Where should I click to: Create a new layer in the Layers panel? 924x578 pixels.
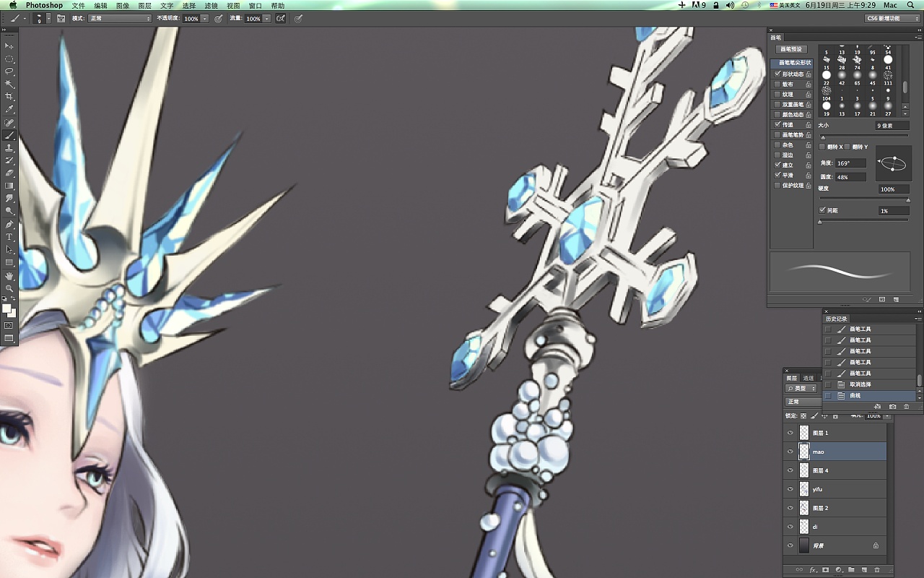point(864,570)
